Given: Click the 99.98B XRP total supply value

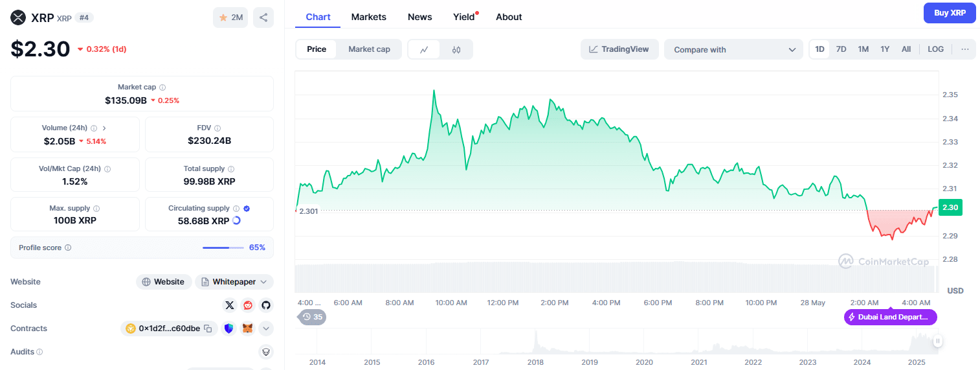Looking at the screenshot, I should (209, 181).
